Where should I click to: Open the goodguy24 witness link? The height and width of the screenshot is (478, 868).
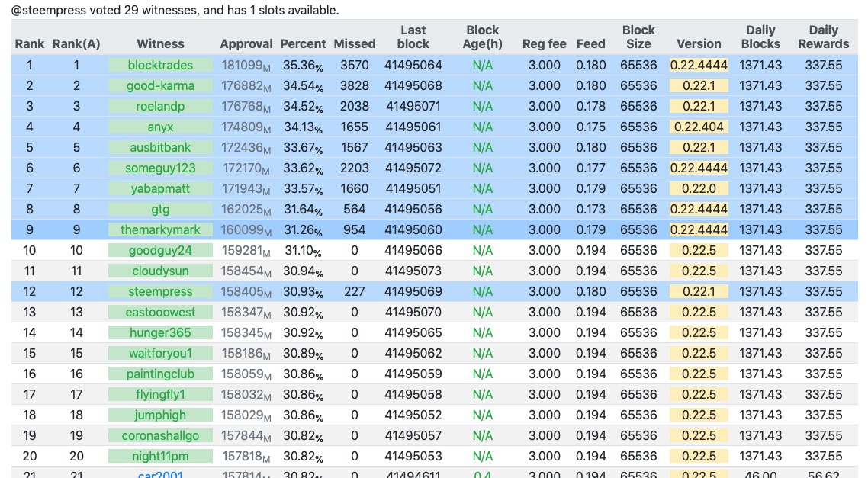click(160, 251)
